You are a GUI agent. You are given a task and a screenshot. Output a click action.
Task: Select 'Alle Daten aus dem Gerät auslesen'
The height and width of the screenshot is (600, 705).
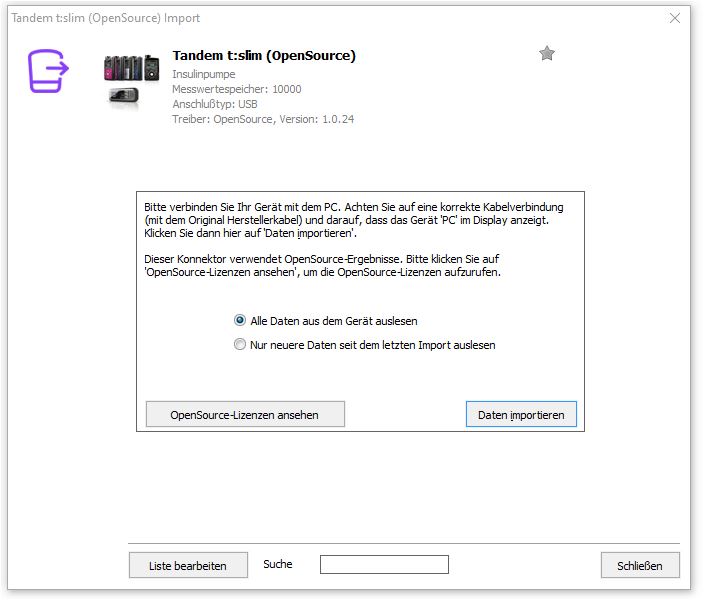326,321
